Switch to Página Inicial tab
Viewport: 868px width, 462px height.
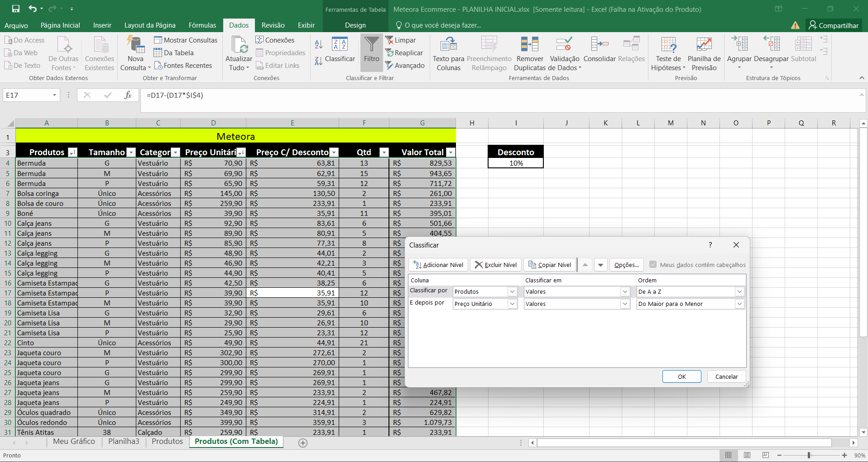click(60, 25)
